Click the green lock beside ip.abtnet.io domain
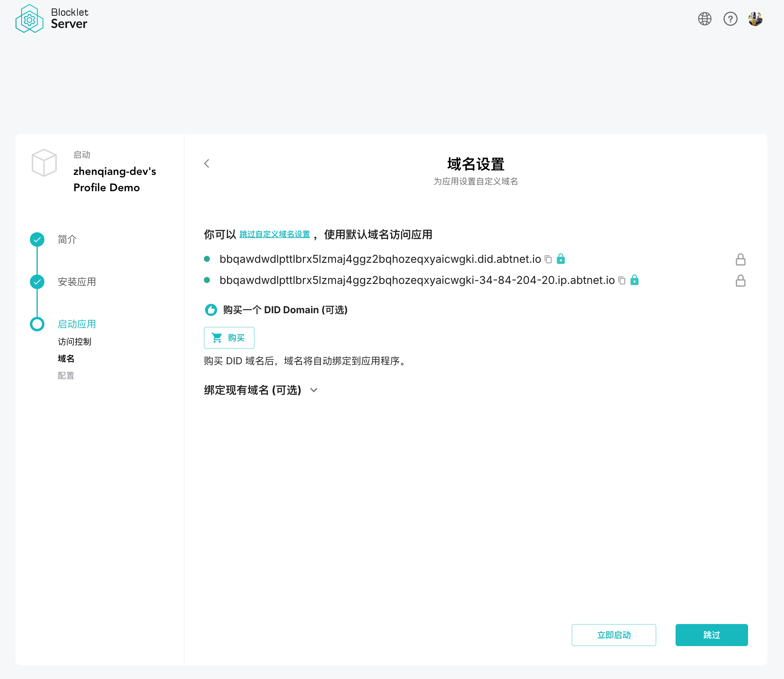 click(x=634, y=280)
